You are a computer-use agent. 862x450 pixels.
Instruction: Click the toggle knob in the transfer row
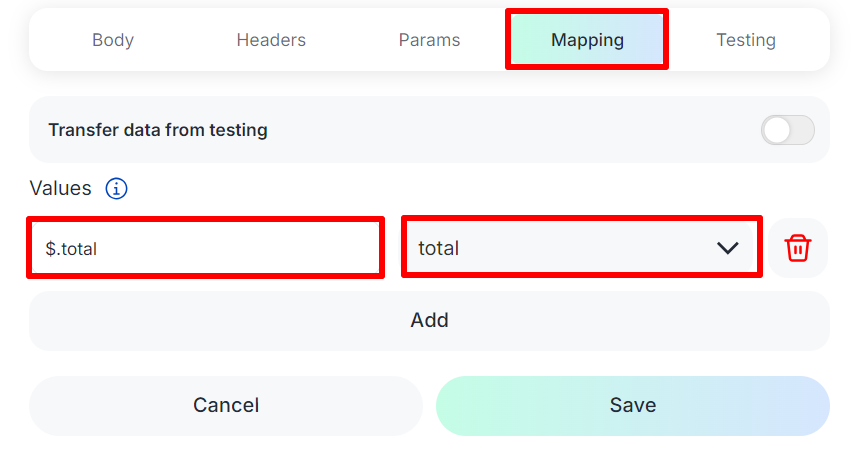point(777,130)
